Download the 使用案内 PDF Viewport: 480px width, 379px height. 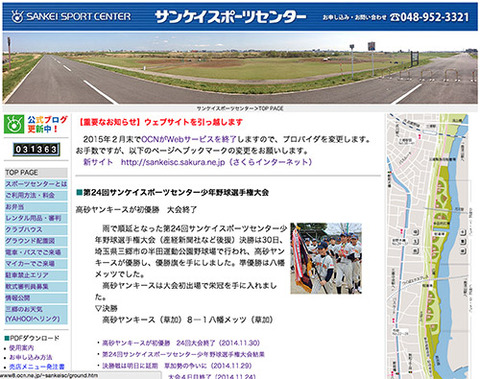[x=21, y=348]
